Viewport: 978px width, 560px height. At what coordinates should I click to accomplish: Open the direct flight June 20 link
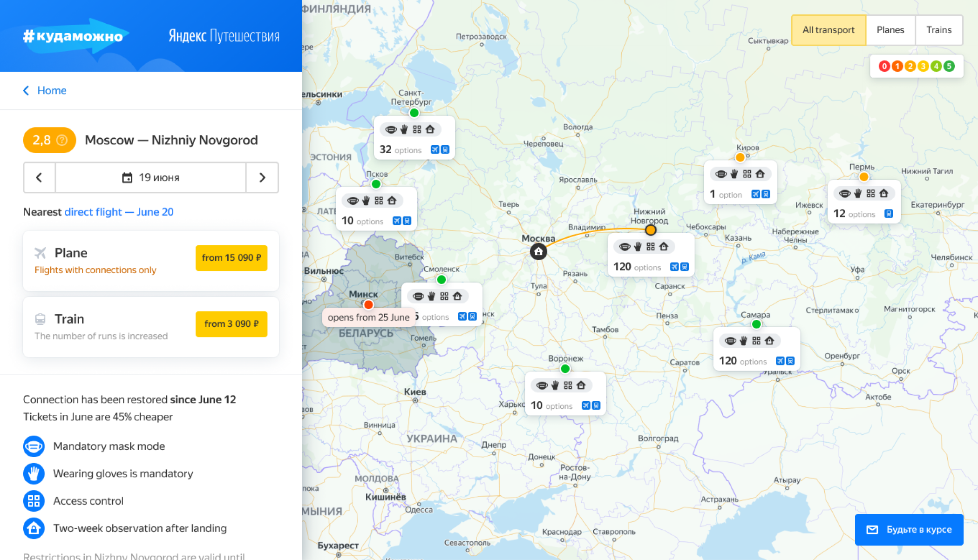click(x=118, y=212)
